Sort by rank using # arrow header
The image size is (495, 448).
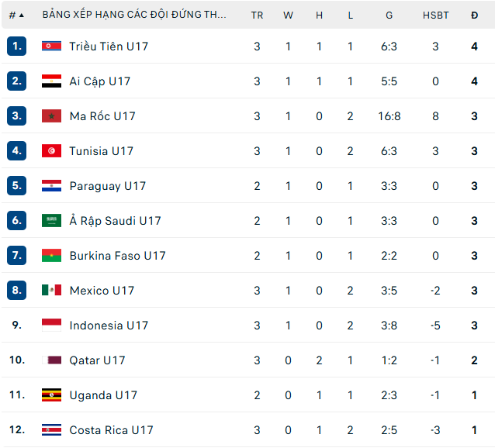pyautogui.click(x=16, y=15)
